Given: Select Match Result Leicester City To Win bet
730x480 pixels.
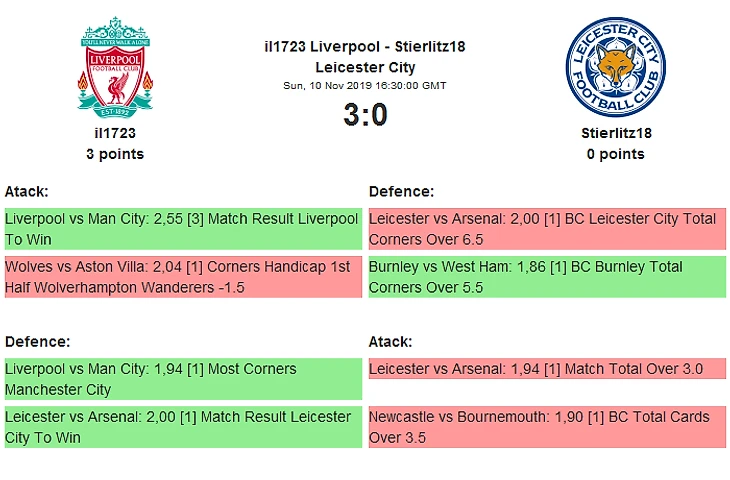Looking at the screenshot, I should pos(182,427).
